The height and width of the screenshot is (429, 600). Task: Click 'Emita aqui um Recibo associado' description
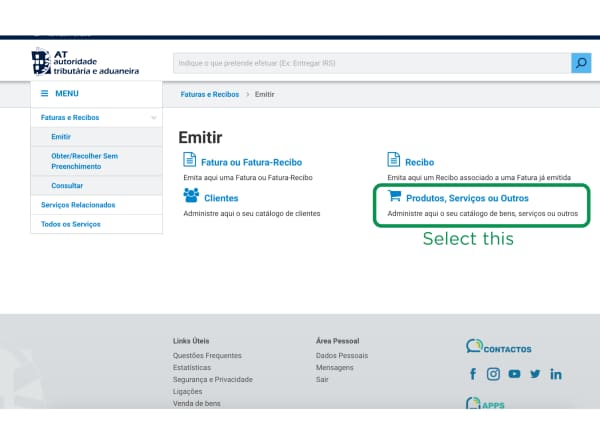[x=479, y=178]
